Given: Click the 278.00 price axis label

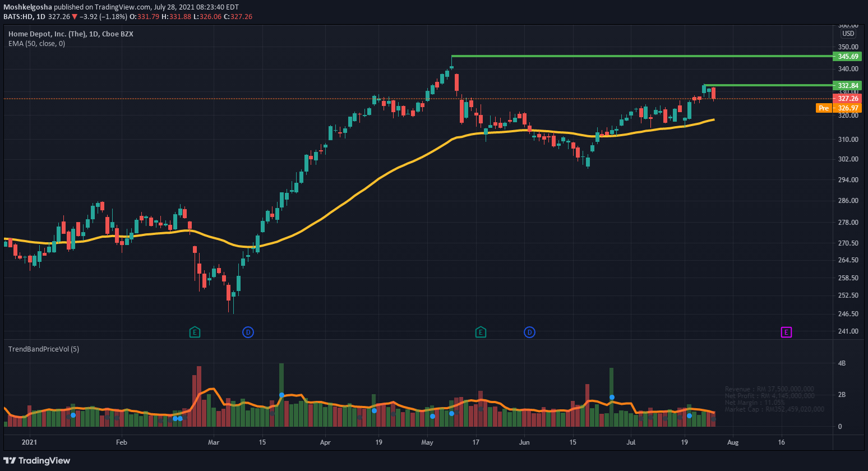Looking at the screenshot, I should pyautogui.click(x=848, y=223).
